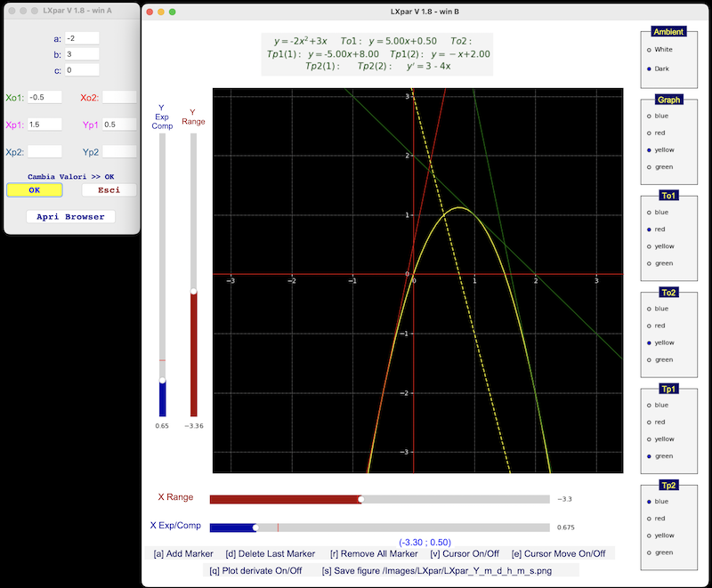712x588 pixels.
Task: Select the White ambient radio button
Action: point(649,50)
